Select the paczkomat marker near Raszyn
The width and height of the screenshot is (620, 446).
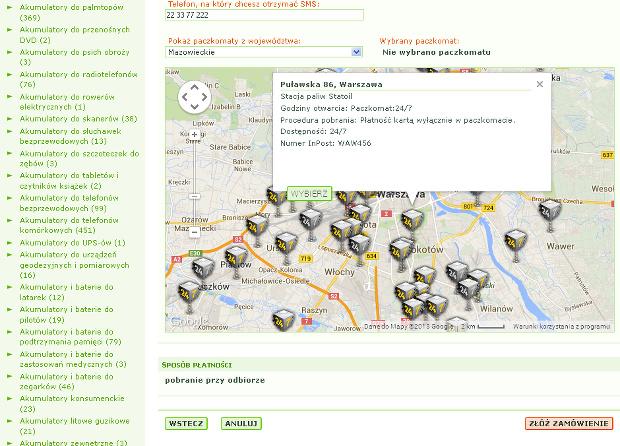[284, 321]
